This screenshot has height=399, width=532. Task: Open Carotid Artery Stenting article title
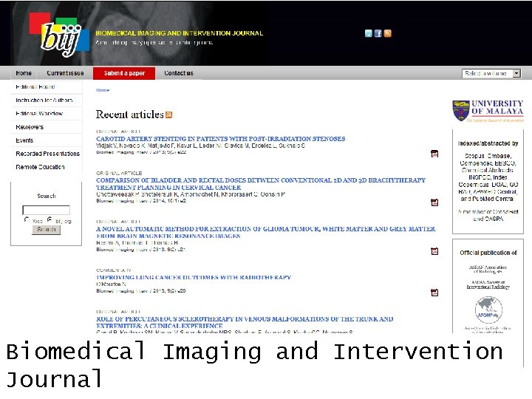point(220,139)
